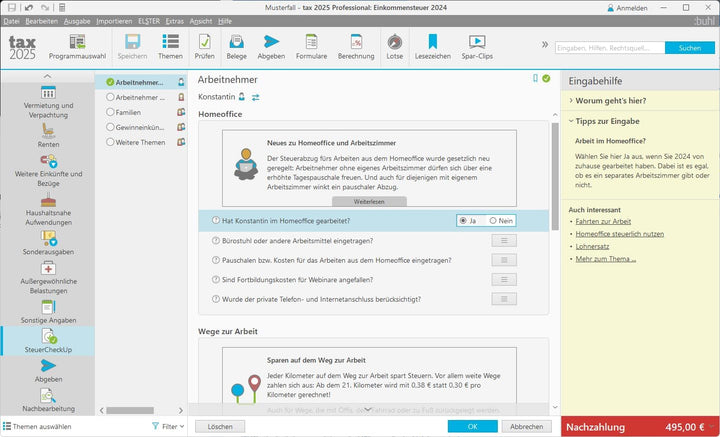Open details for Bürostuhl oder Arbeitsmittel
The image size is (720, 437).
click(504, 241)
